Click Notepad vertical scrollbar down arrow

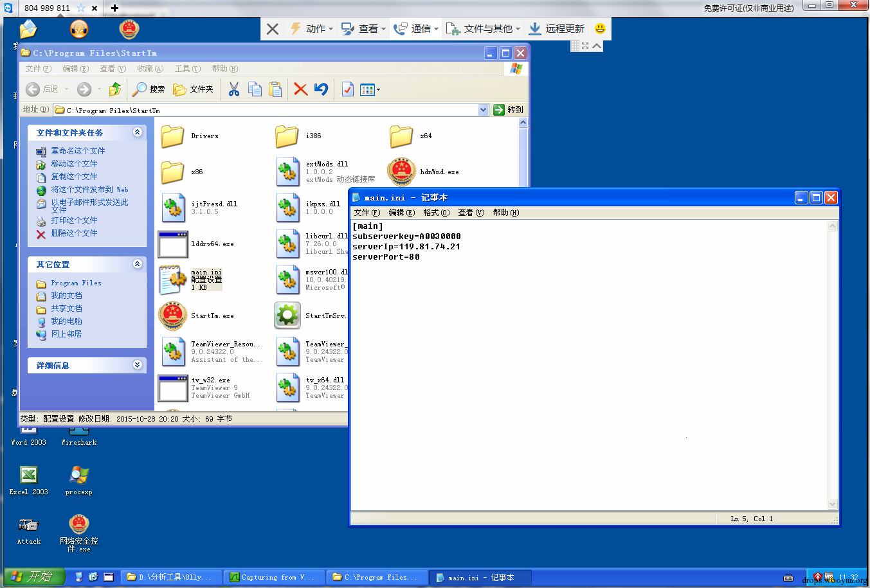(x=833, y=504)
